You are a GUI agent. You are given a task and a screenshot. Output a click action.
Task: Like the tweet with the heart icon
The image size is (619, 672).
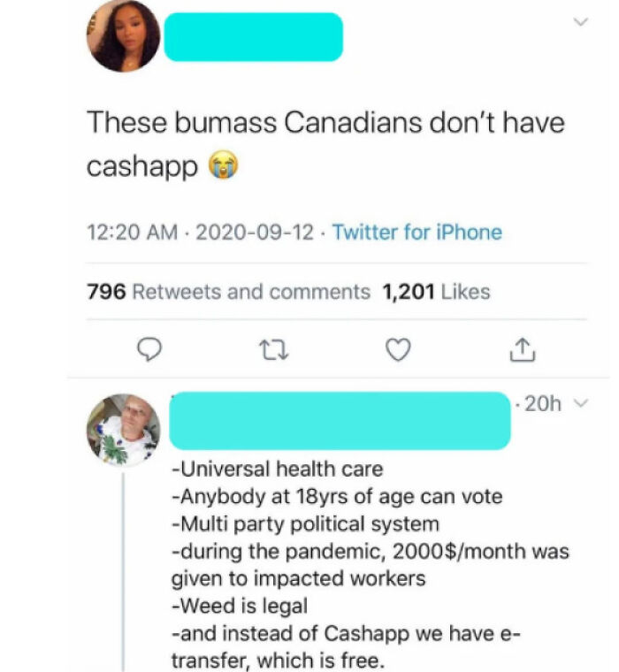(399, 351)
